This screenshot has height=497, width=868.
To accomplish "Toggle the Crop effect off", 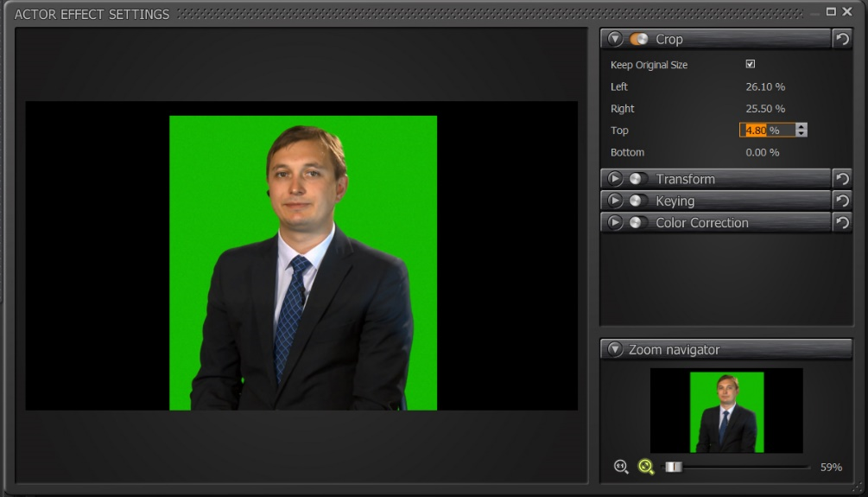I will (x=638, y=39).
